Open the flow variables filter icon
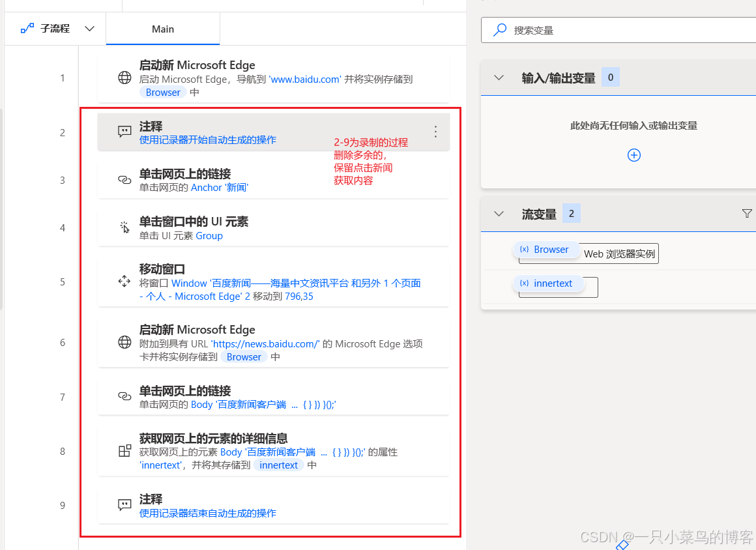756x550 pixels. 747,214
